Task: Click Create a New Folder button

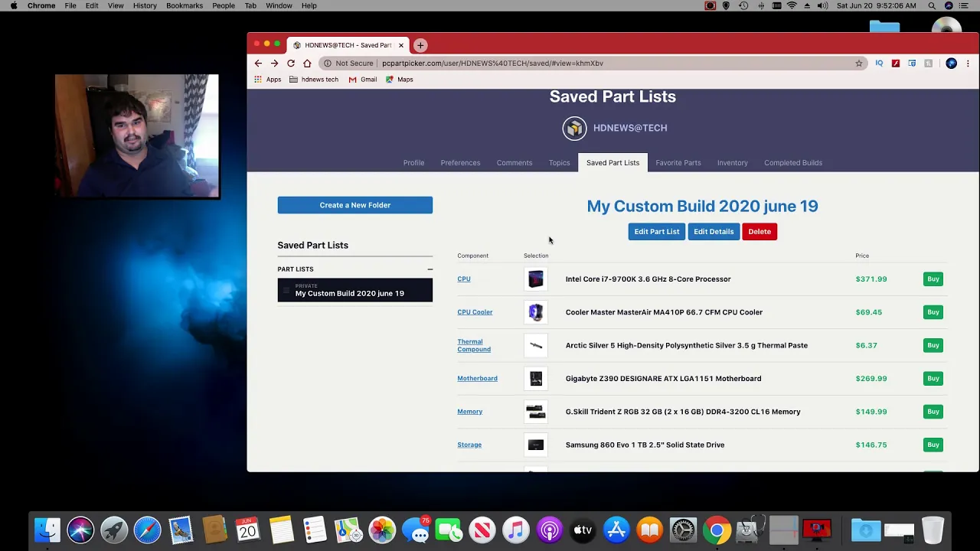Action: (x=355, y=205)
